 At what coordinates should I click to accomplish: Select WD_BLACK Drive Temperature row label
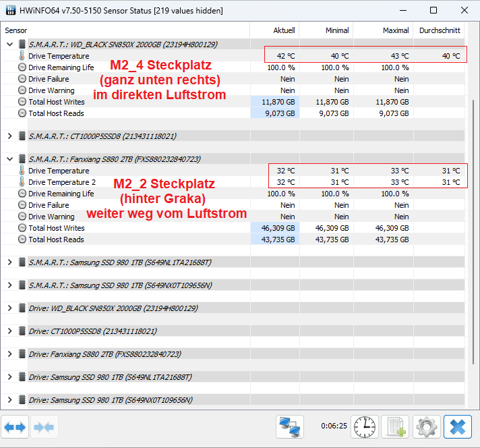(59, 56)
